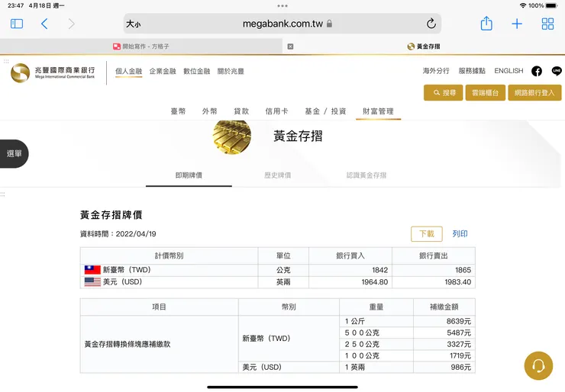This screenshot has height=392, width=565.
Task: Click TWD sell price 1865
Action: 463,270
